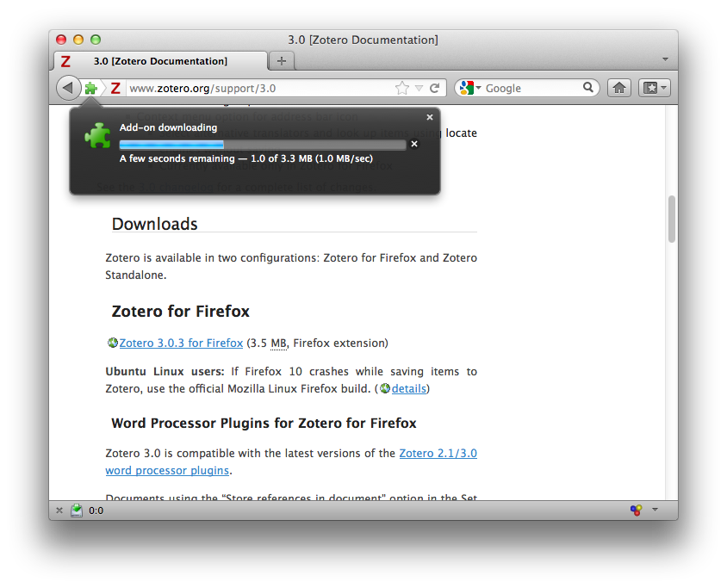Open the Ubuntu crash details link

click(408, 388)
